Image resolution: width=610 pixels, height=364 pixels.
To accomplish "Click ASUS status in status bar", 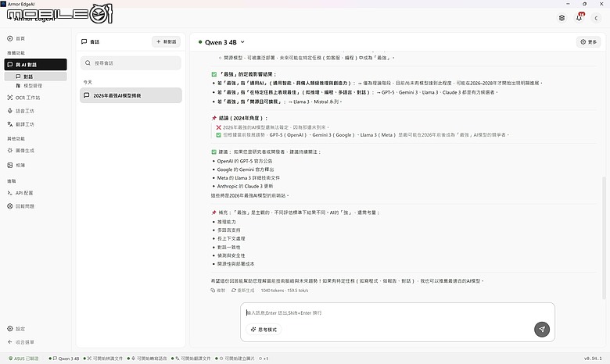I will pyautogui.click(x=23, y=359).
